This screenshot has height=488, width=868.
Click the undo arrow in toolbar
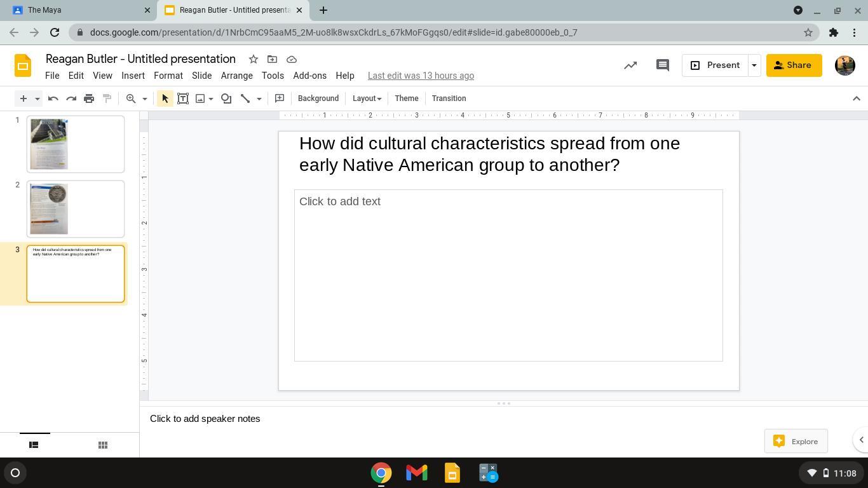(x=53, y=98)
